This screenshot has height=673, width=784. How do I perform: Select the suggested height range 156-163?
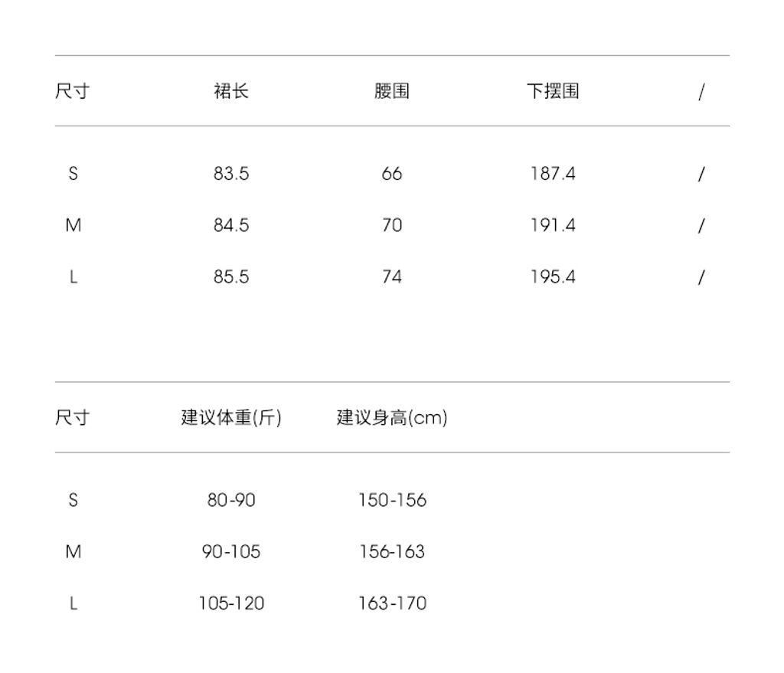(x=392, y=551)
